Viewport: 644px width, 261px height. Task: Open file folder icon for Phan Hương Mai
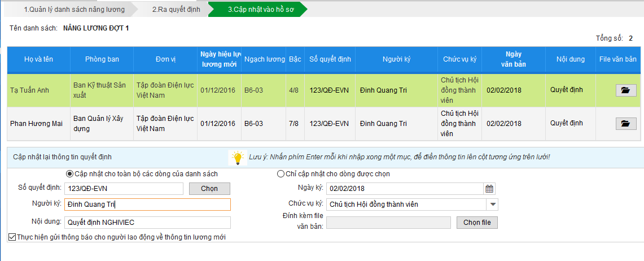point(626,123)
